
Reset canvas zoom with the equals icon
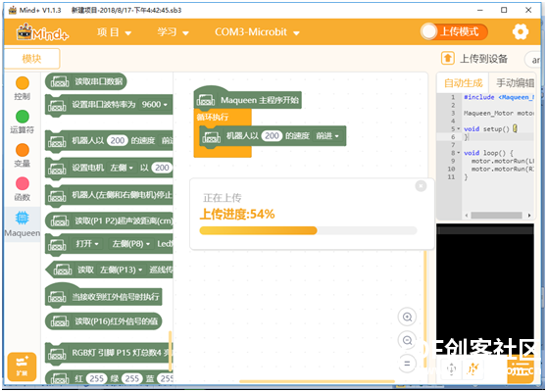point(407,364)
